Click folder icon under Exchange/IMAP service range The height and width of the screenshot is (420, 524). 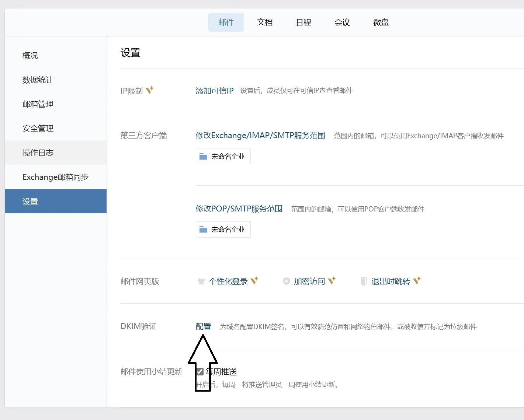(203, 157)
